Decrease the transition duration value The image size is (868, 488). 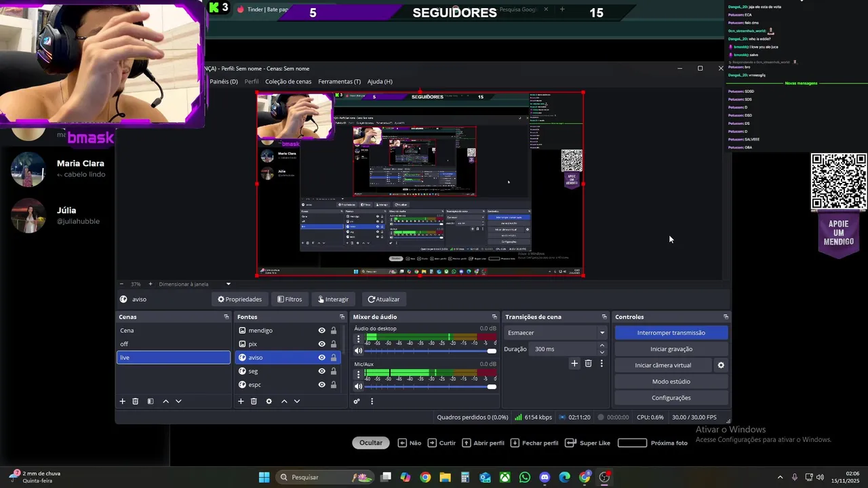601,352
